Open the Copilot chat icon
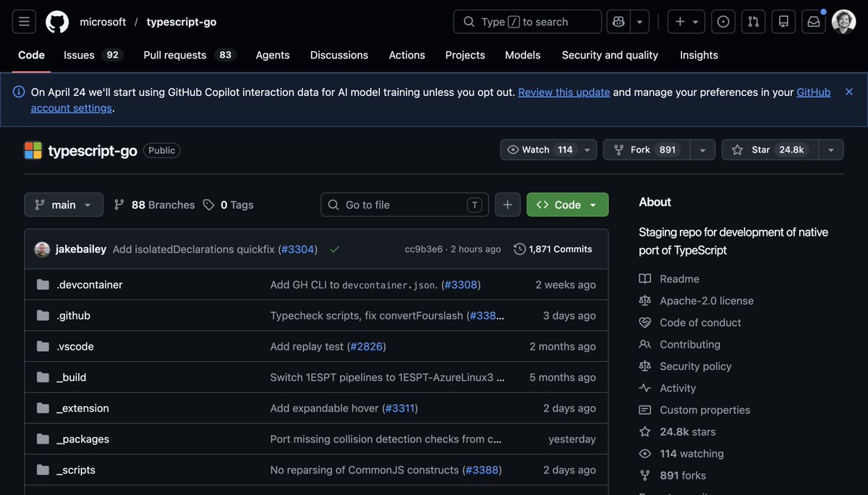The image size is (868, 495). coord(618,22)
